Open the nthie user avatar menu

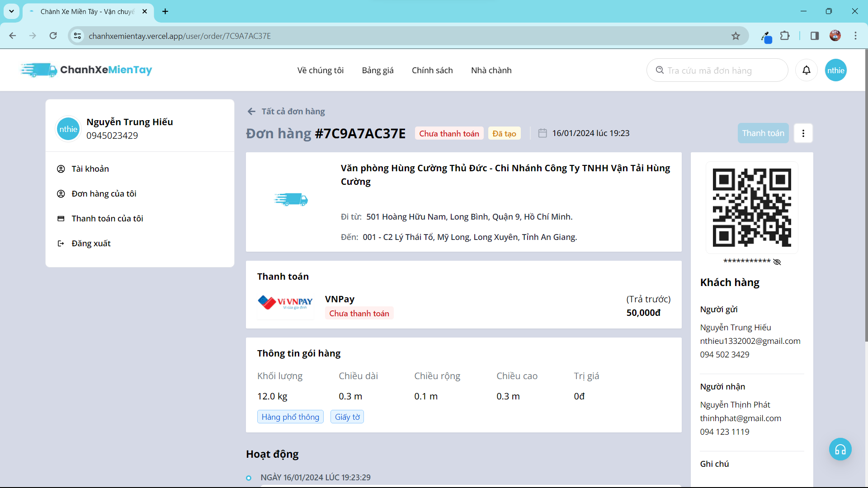pos(835,70)
